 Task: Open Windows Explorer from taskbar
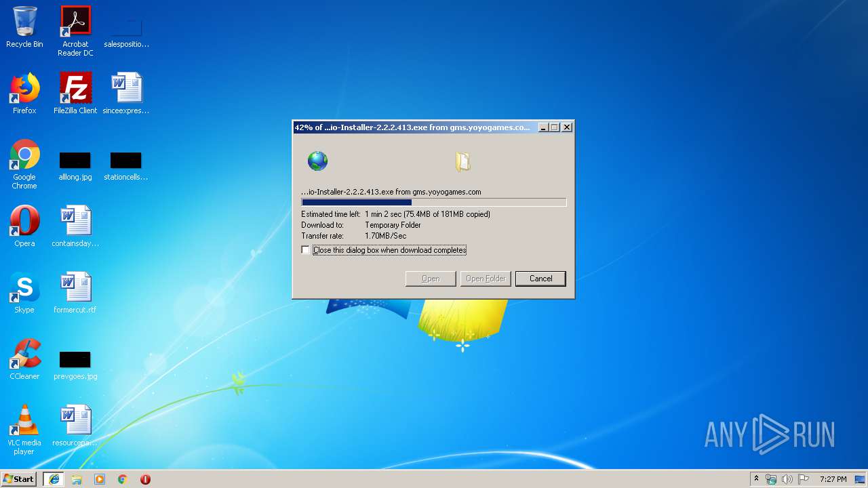coord(77,479)
